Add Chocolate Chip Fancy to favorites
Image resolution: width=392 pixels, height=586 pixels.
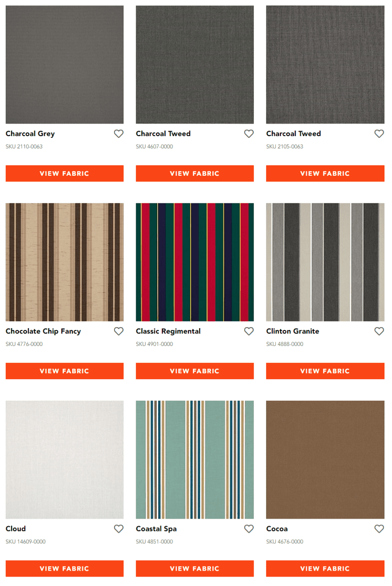pyautogui.click(x=119, y=331)
